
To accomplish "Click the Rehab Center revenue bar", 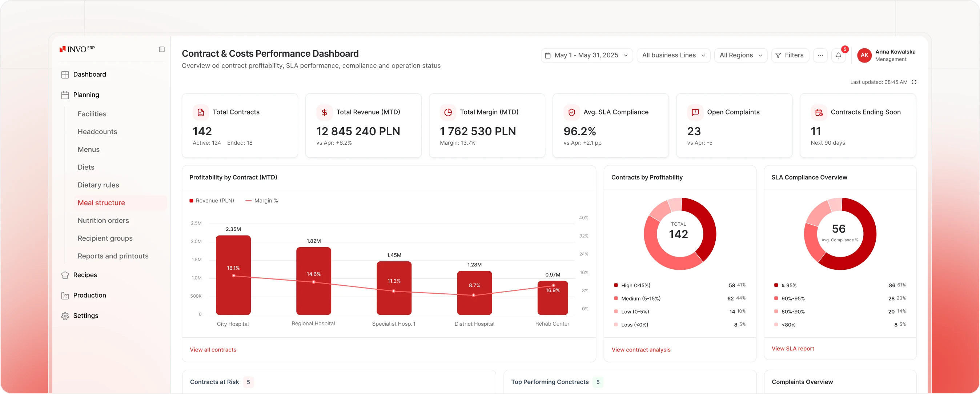I will point(553,298).
